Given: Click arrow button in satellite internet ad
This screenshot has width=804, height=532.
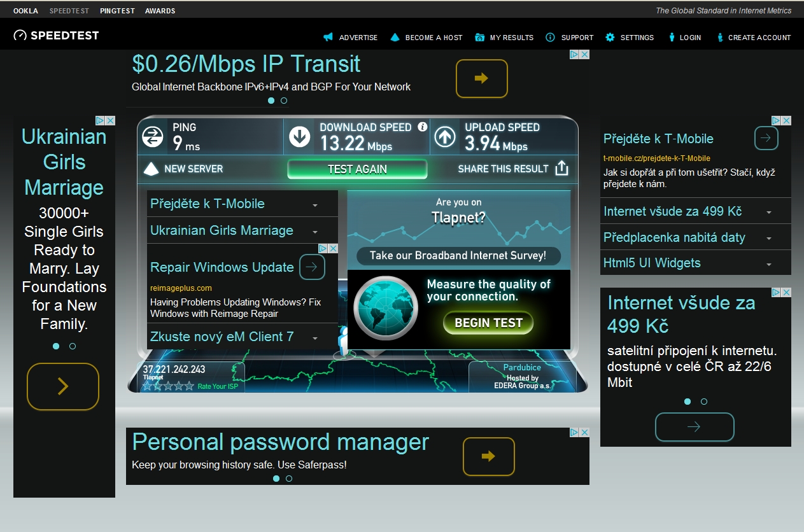Looking at the screenshot, I should (x=695, y=427).
